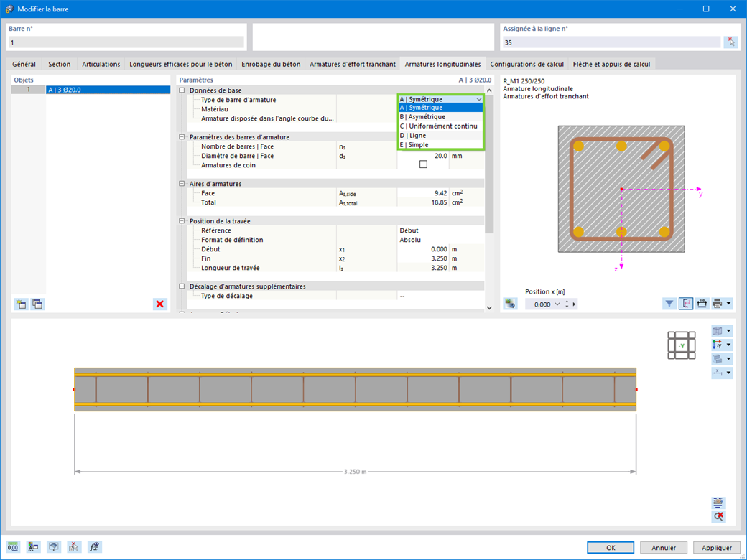
Task: Click the Fin value 3.250
Action: click(423, 258)
